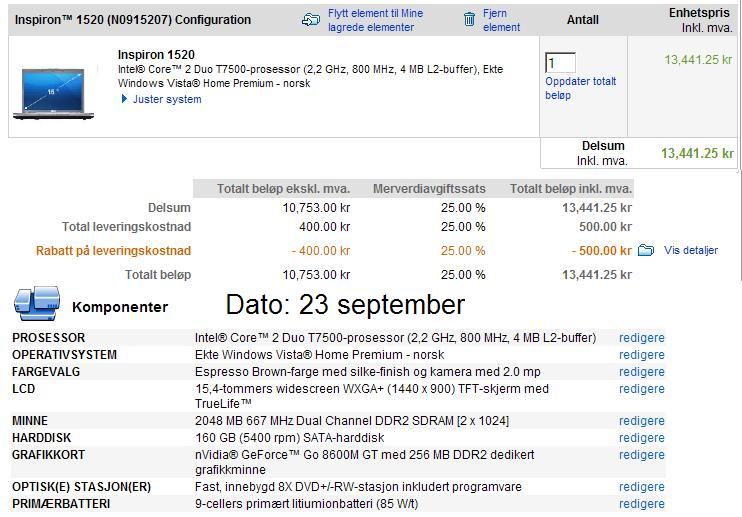Click the 400.00 kr delivery cost excl. VAT
This screenshot has height=517, width=742.
click(325, 227)
